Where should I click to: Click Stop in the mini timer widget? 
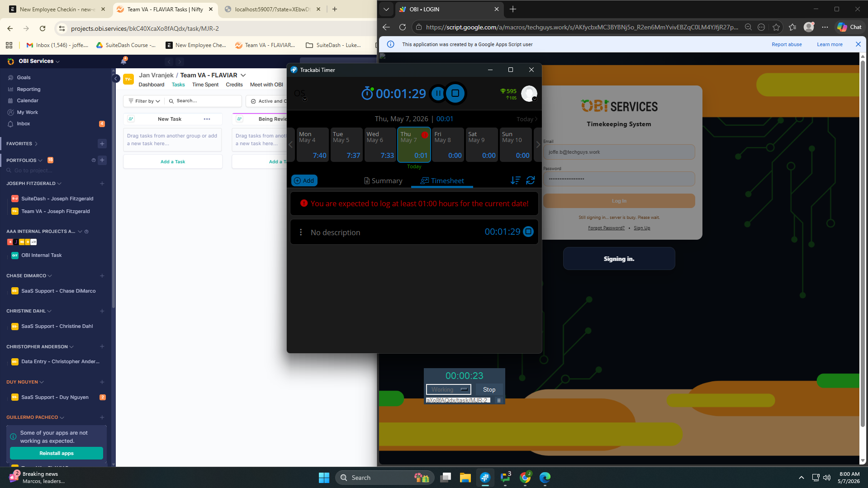click(489, 389)
